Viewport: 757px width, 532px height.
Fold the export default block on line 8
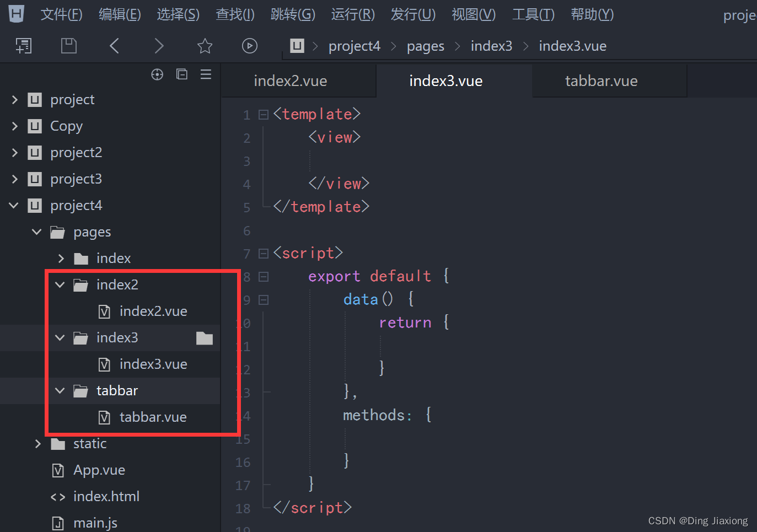(264, 277)
